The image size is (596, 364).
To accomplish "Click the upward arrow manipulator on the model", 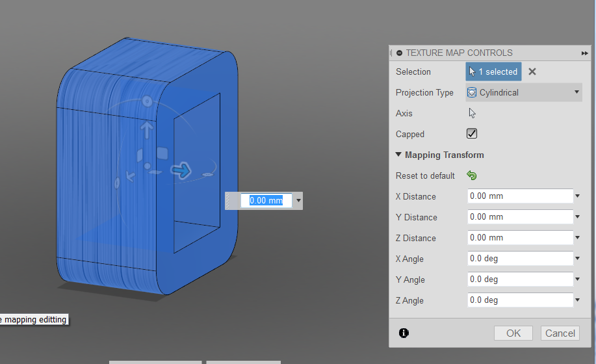I will 147,130.
